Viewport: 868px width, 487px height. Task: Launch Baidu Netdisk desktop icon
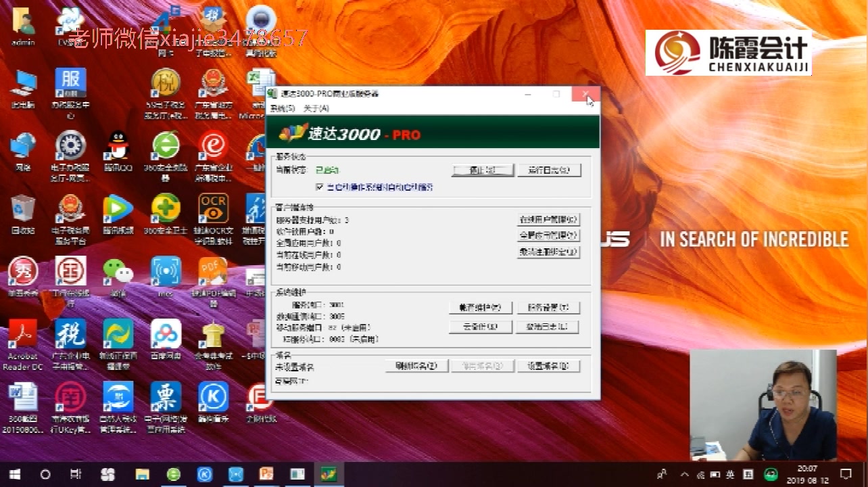[166, 338]
